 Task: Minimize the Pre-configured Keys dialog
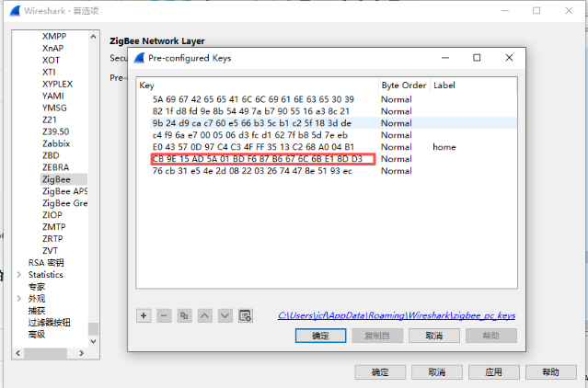(445, 58)
